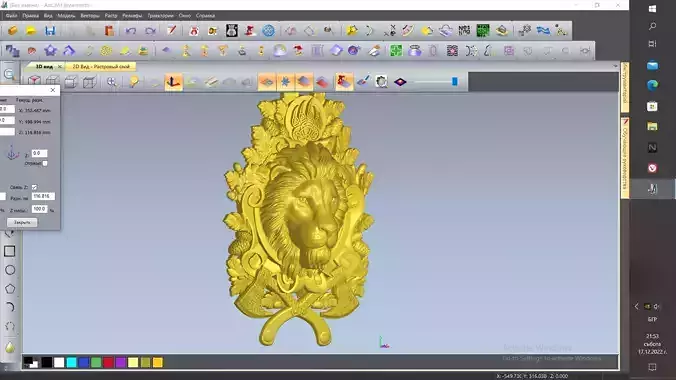Screen dimensions: 676x380
Task: Open the Траектории menu
Action: pos(160,16)
